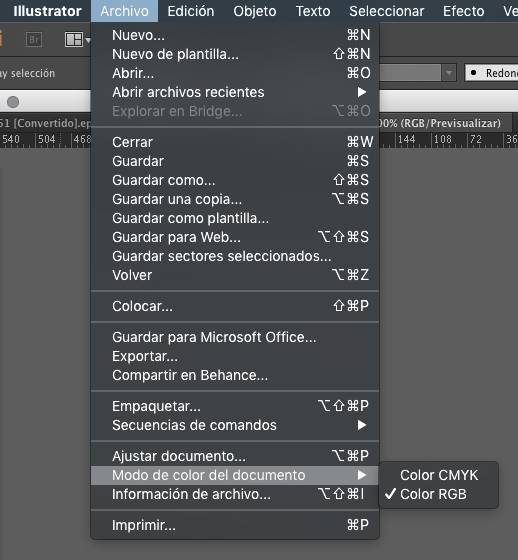Select Compartir en Behance...
The height and width of the screenshot is (560, 518).
point(235,375)
